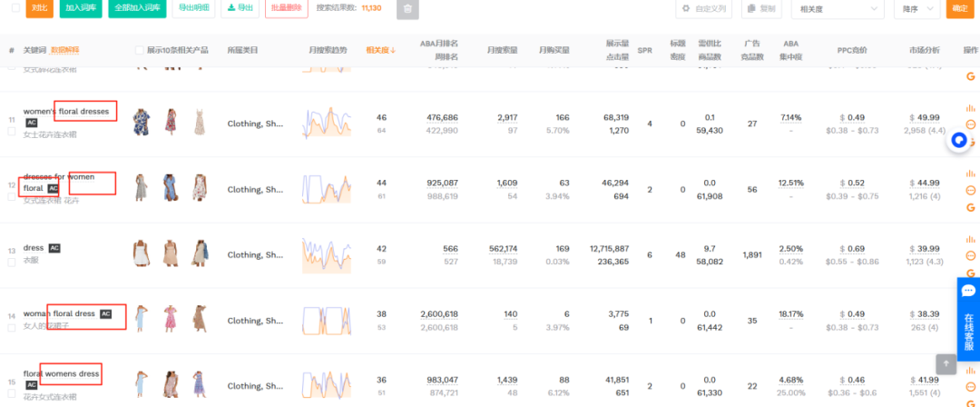Open search trend chart for keyword dress
The height and width of the screenshot is (407, 980).
pyautogui.click(x=327, y=255)
